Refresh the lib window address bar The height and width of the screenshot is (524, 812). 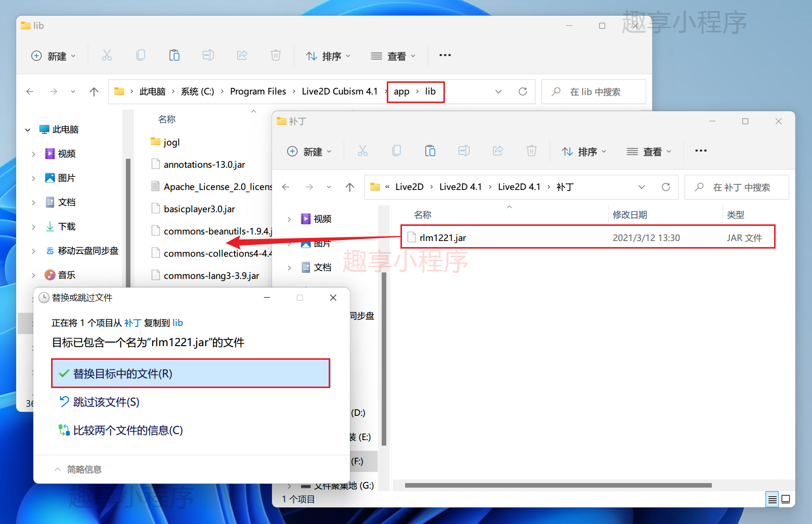[x=523, y=91]
